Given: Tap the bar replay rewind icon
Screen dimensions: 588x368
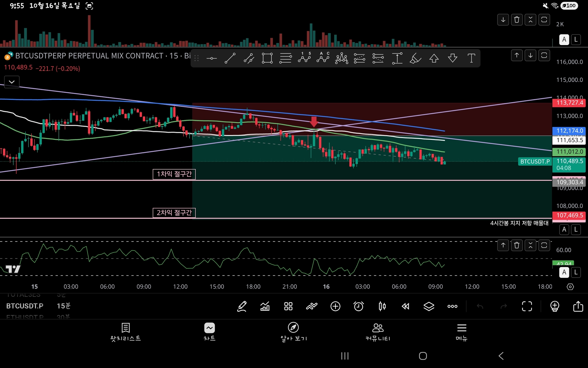Looking at the screenshot, I should click(x=405, y=306).
